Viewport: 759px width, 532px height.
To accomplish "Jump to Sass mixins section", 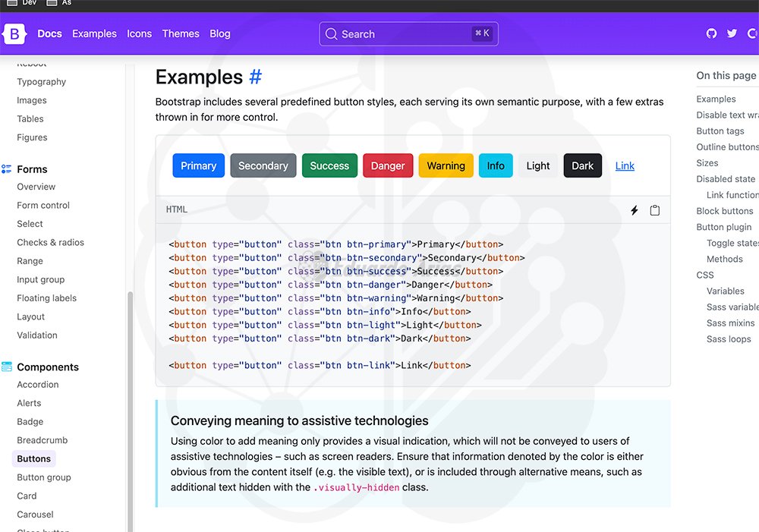I will (x=730, y=323).
